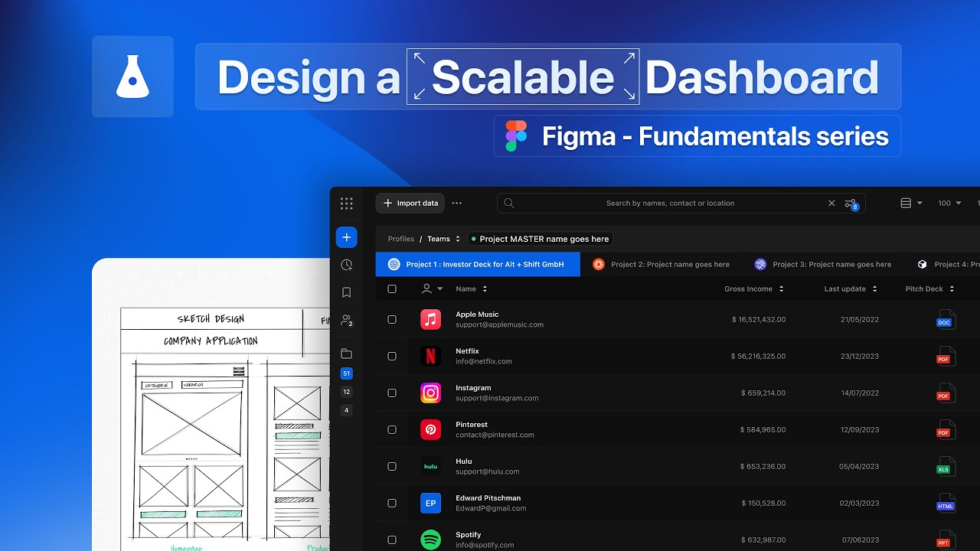Click the Import data button
980x551 pixels.
coord(410,204)
